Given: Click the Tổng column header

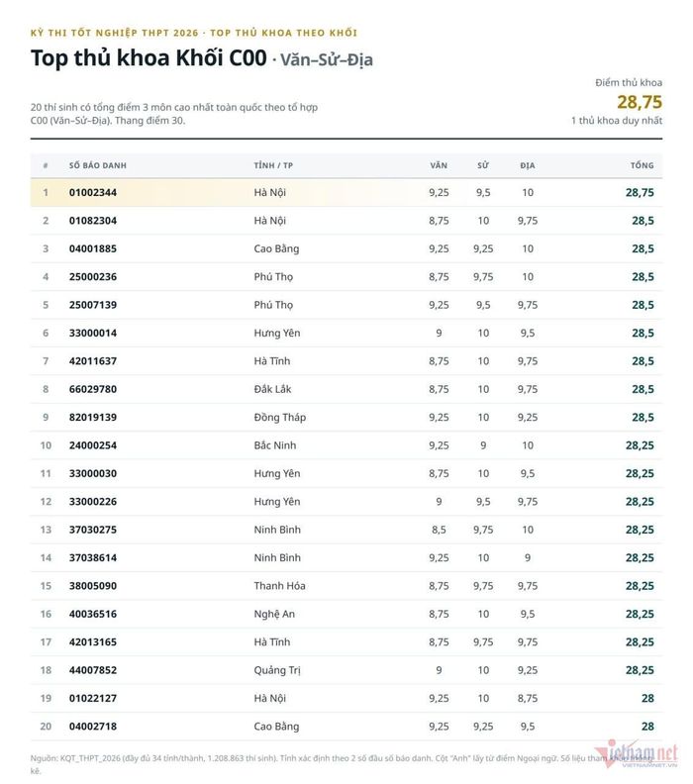Looking at the screenshot, I should coord(642,165).
